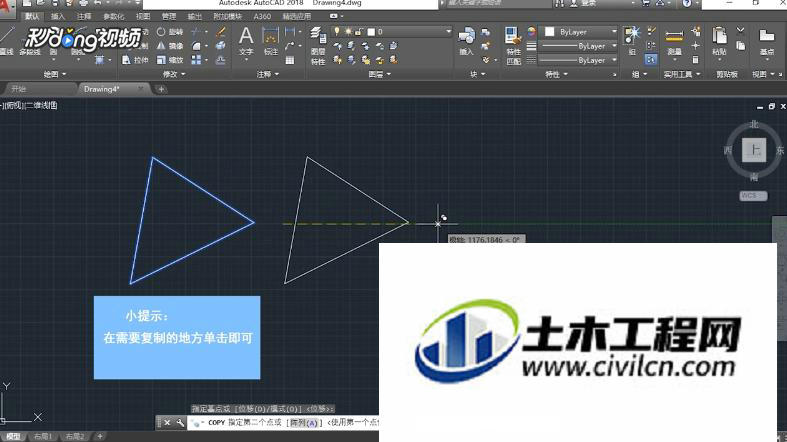Click the Copy clip icon in Clipboard panel
The height and width of the screenshot is (442, 787).
click(x=740, y=46)
